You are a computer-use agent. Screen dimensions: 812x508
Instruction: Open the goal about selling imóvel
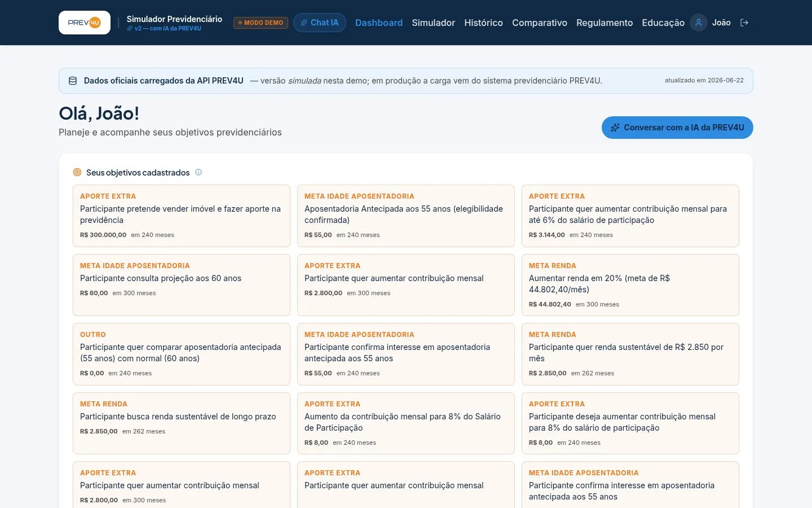coord(182,216)
